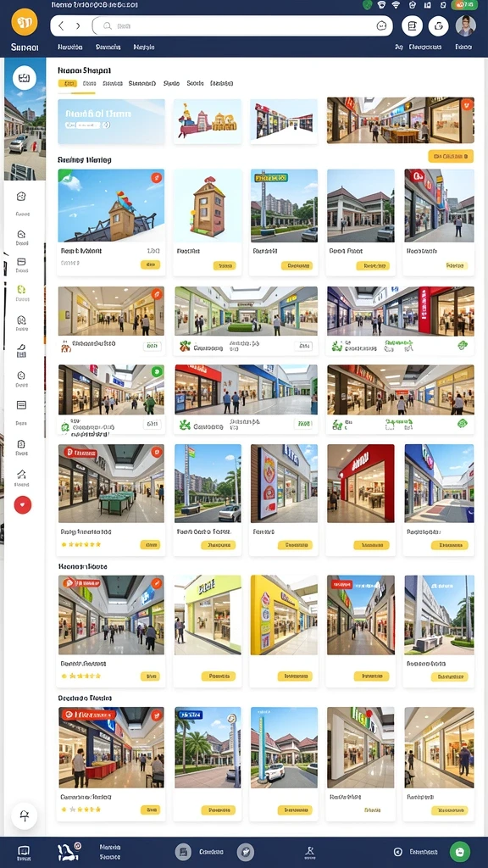Click the green round button in the bottom bar
488x868 pixels.
click(x=460, y=851)
